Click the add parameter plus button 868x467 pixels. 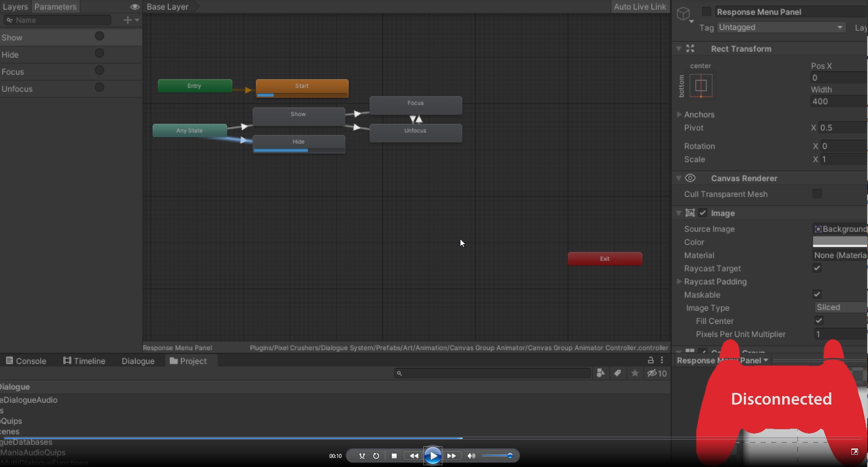(127, 20)
